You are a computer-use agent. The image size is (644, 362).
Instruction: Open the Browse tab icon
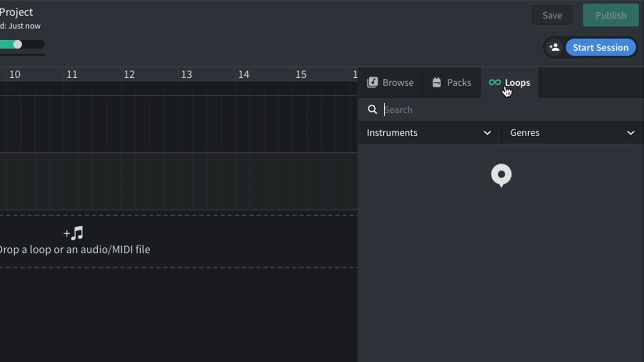click(372, 82)
